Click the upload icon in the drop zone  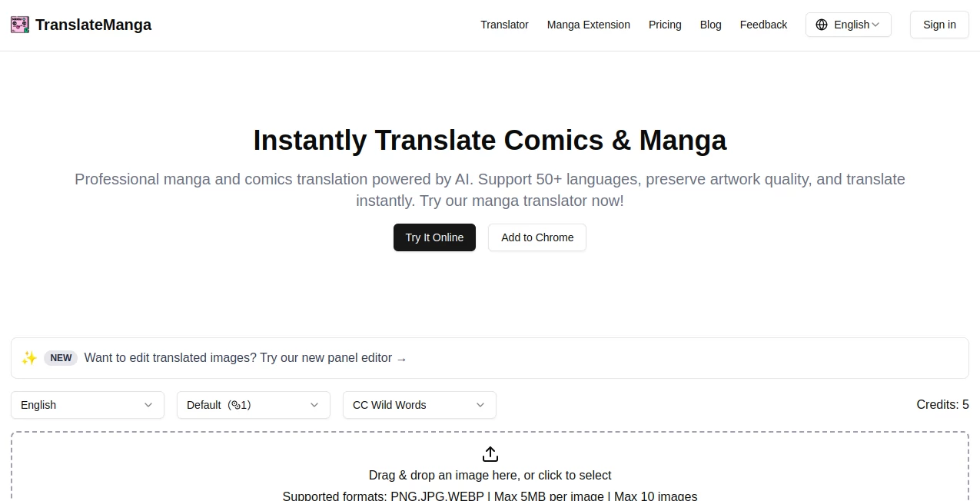coord(490,454)
